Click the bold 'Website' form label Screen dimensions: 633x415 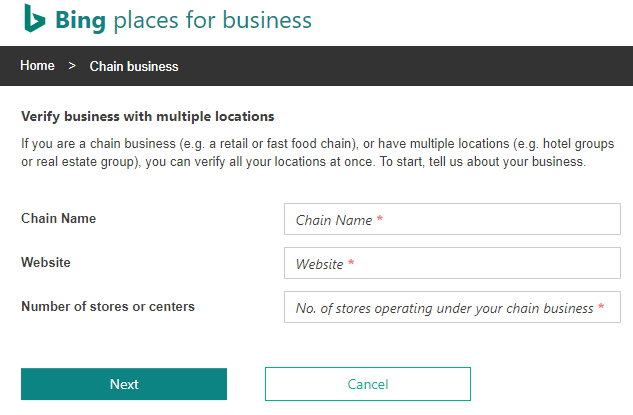coord(46,262)
